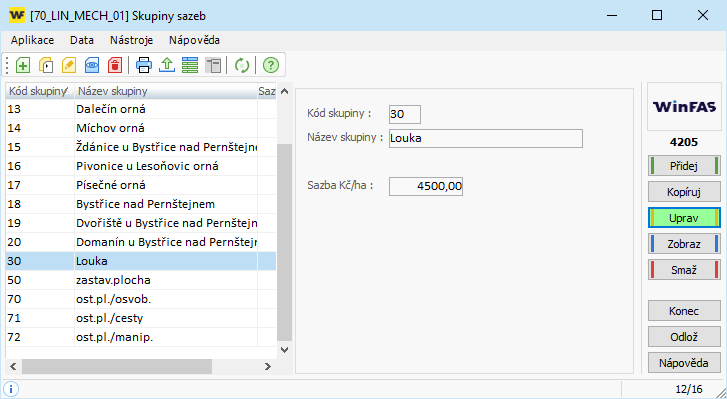The height and width of the screenshot is (399, 727).
Task: Click the red delete record trash icon
Action: tap(115, 65)
